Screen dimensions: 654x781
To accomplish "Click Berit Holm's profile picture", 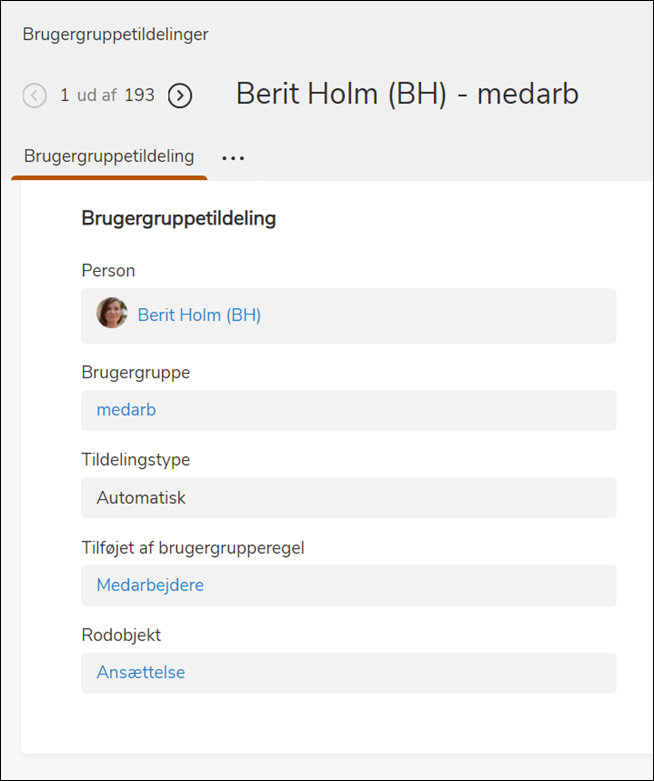I will 112,314.
